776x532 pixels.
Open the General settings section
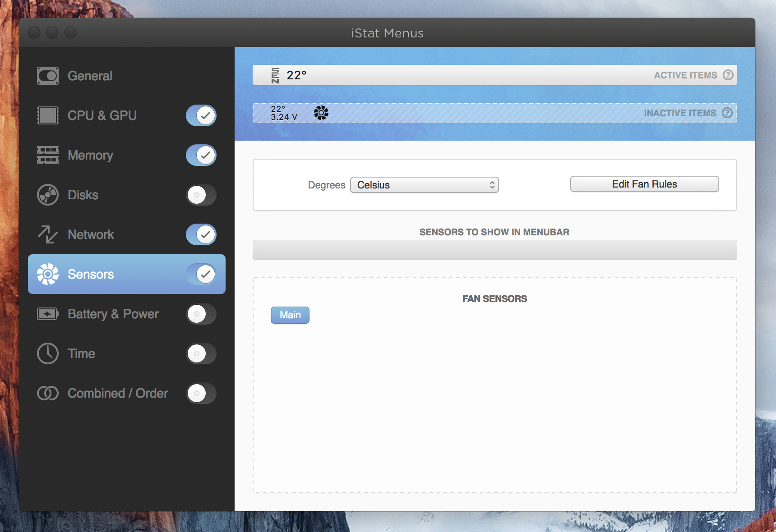(x=90, y=76)
